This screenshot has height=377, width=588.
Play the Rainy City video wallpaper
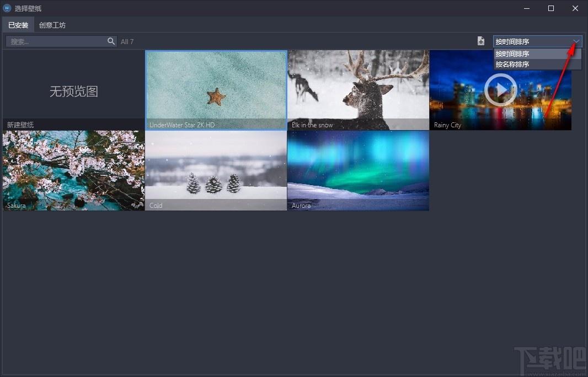click(500, 90)
